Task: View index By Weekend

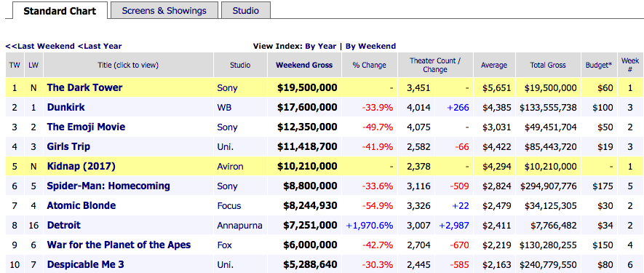Action: tap(370, 46)
